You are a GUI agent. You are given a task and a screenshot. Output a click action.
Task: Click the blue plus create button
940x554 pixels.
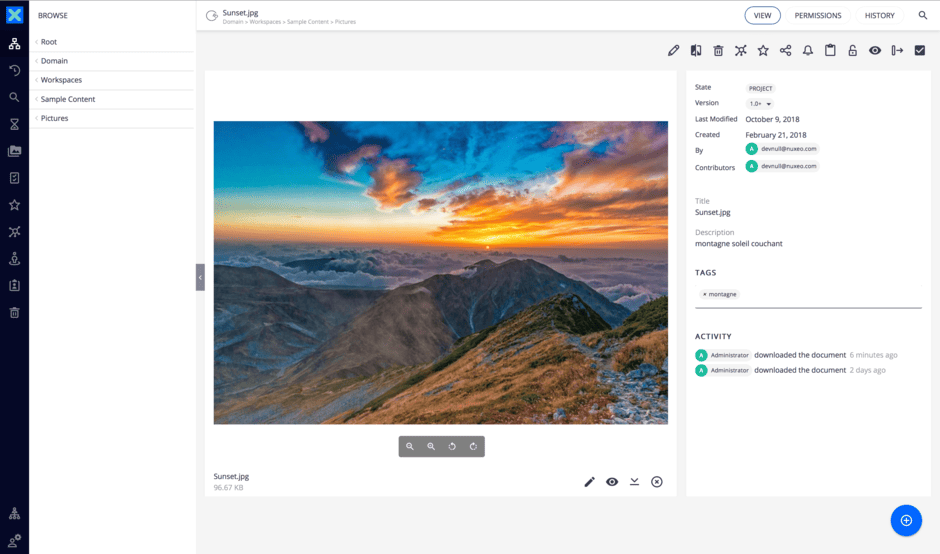coord(906,520)
